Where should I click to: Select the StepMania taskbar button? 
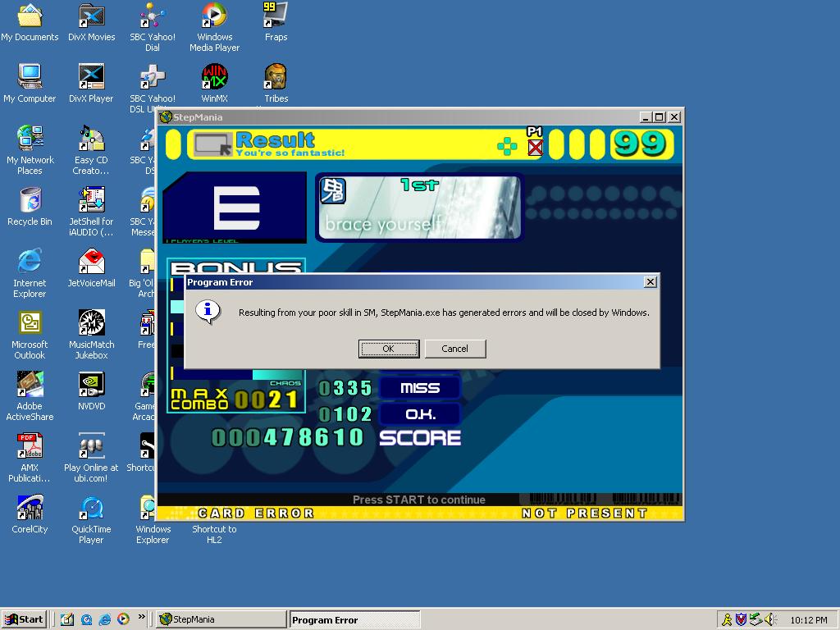pyautogui.click(x=221, y=619)
